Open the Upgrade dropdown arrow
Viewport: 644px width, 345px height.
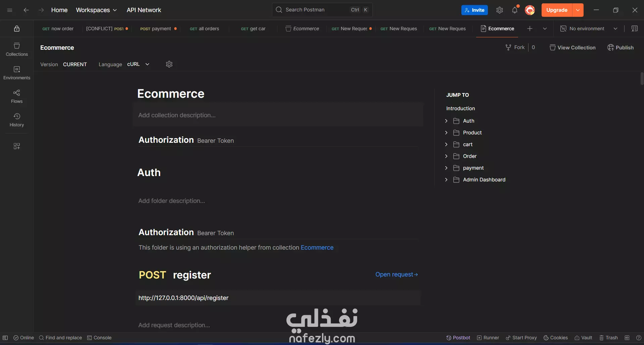point(578,10)
